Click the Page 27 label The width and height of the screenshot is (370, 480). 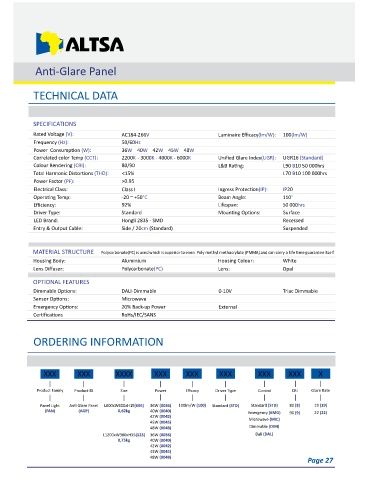point(320,460)
